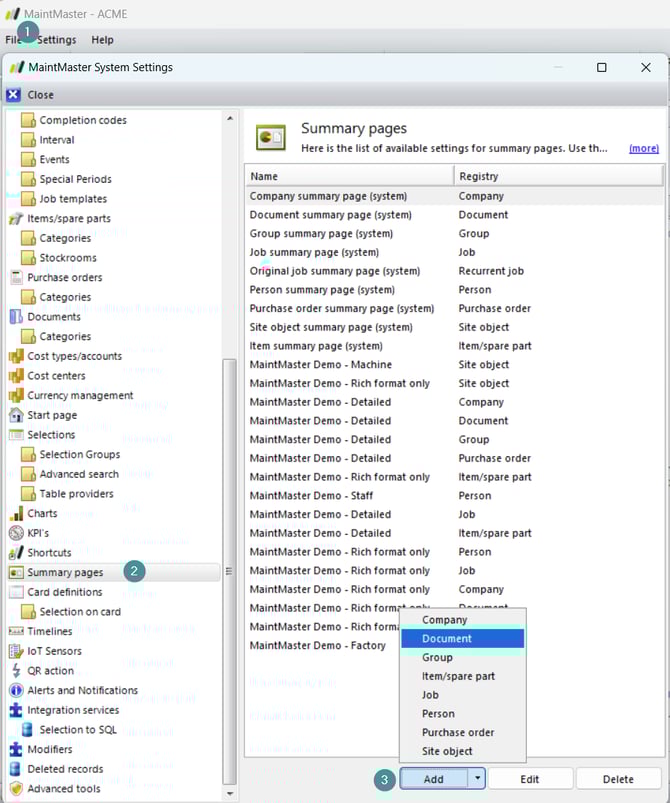Viewport: 670px width, 803px height.
Task: Click the Edit button
Action: point(530,779)
